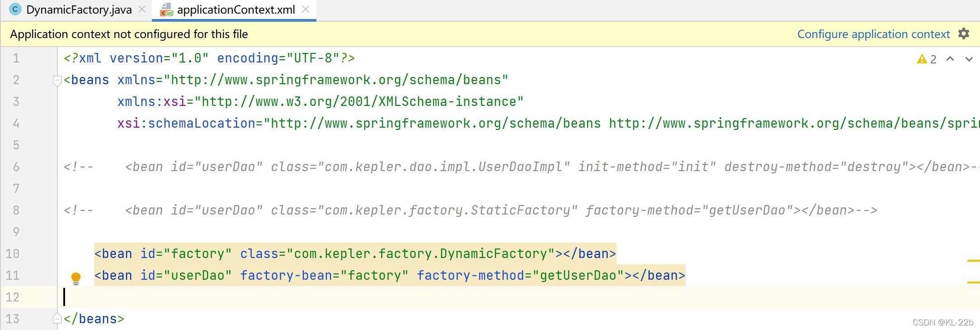Screen dimensions: 980x330
Task: Go to previous highlighted problem arrow
Action: tap(950, 59)
